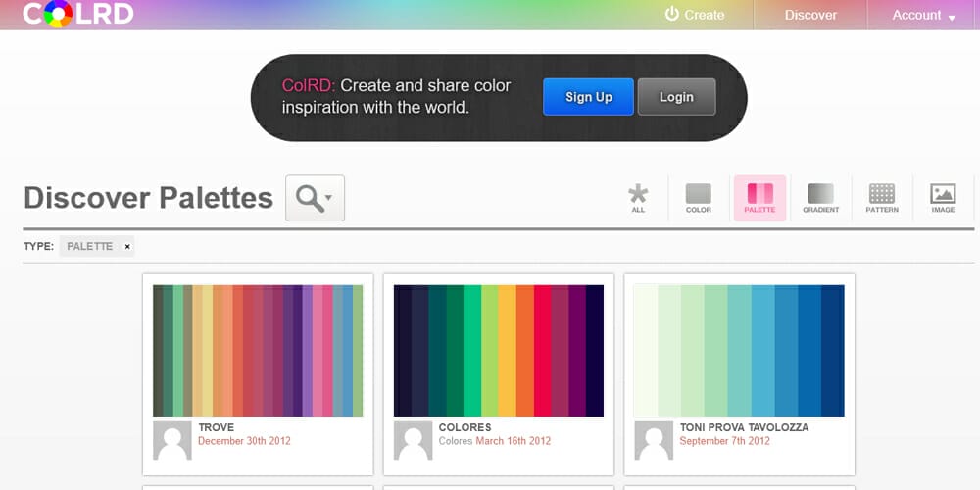
Task: Open the TROVE palette thumbnail
Action: [x=258, y=351]
